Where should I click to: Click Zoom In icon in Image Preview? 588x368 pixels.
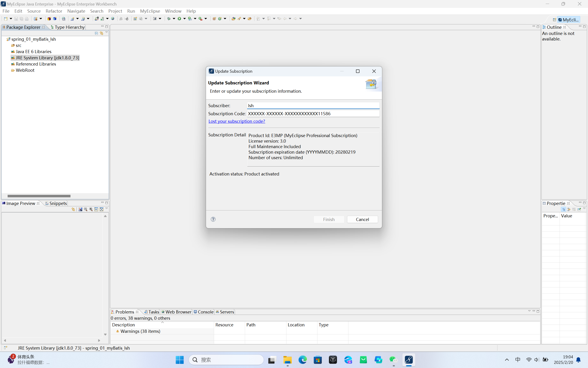(91, 209)
